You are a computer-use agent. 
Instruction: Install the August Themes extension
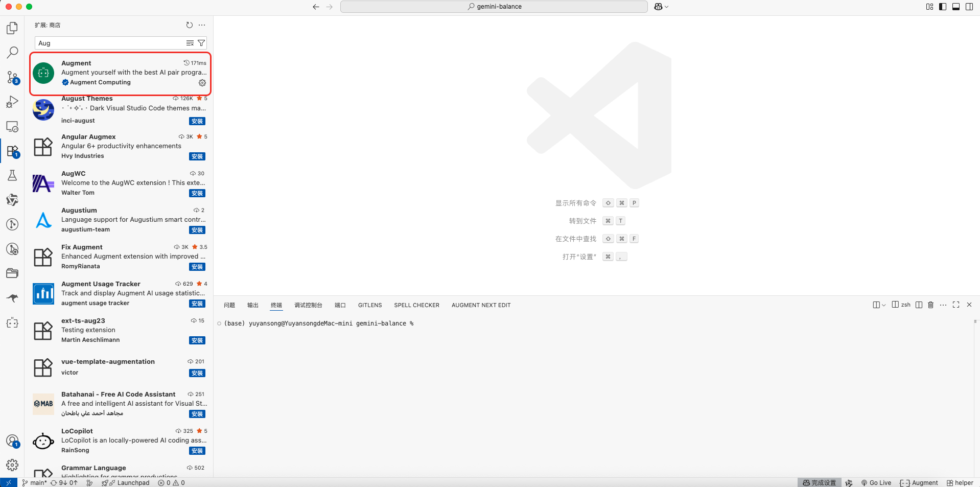[197, 121]
